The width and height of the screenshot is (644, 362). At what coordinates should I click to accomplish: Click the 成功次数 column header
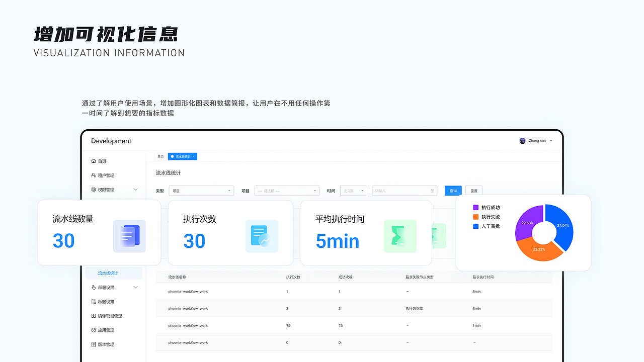point(346,277)
